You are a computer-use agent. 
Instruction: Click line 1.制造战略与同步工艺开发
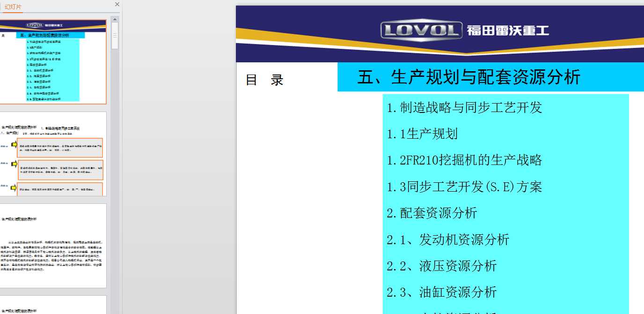tap(464, 108)
